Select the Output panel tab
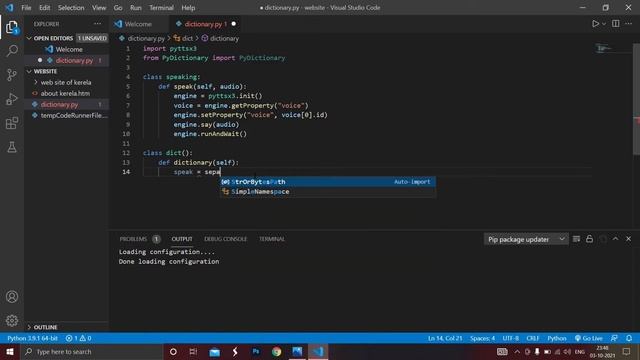Screen dimensions: 640x360 click(182, 239)
